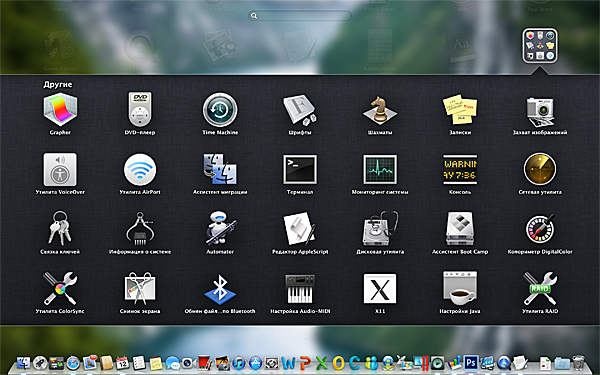
Task: Open Связка ключей keychain app
Action: [x=60, y=228]
